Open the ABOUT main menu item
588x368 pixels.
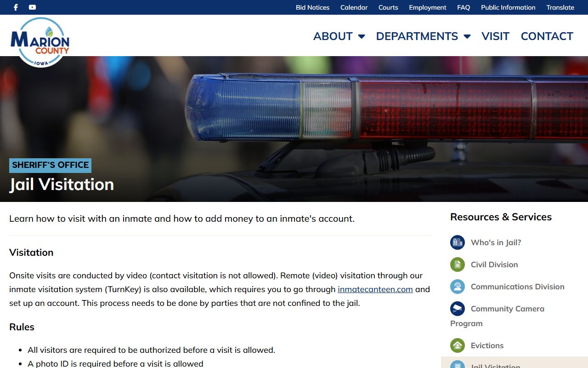click(333, 36)
